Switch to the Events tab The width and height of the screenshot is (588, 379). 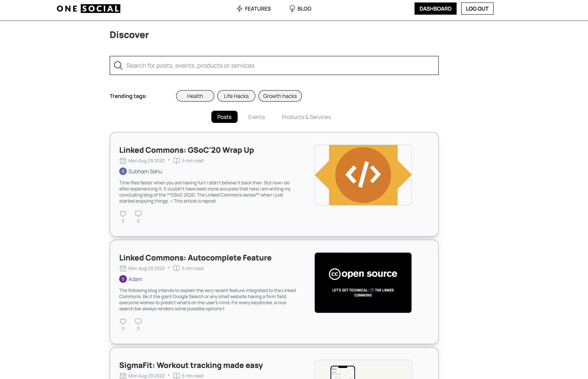point(256,117)
